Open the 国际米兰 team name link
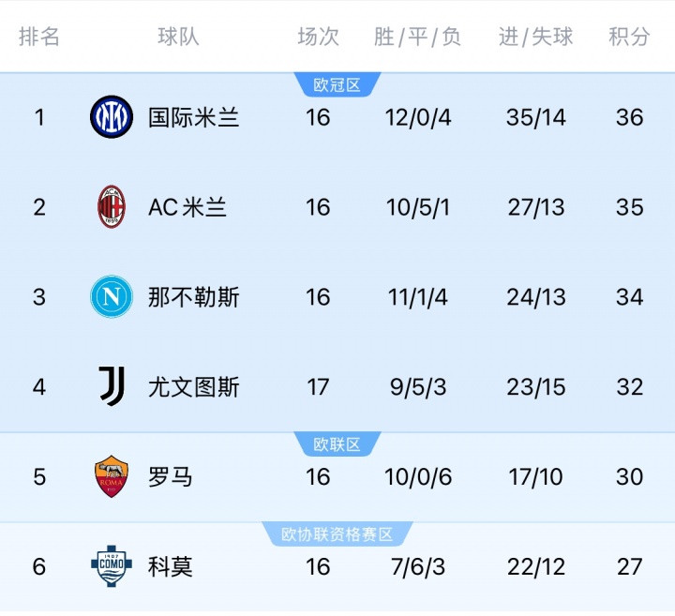675x616 pixels. point(194,117)
